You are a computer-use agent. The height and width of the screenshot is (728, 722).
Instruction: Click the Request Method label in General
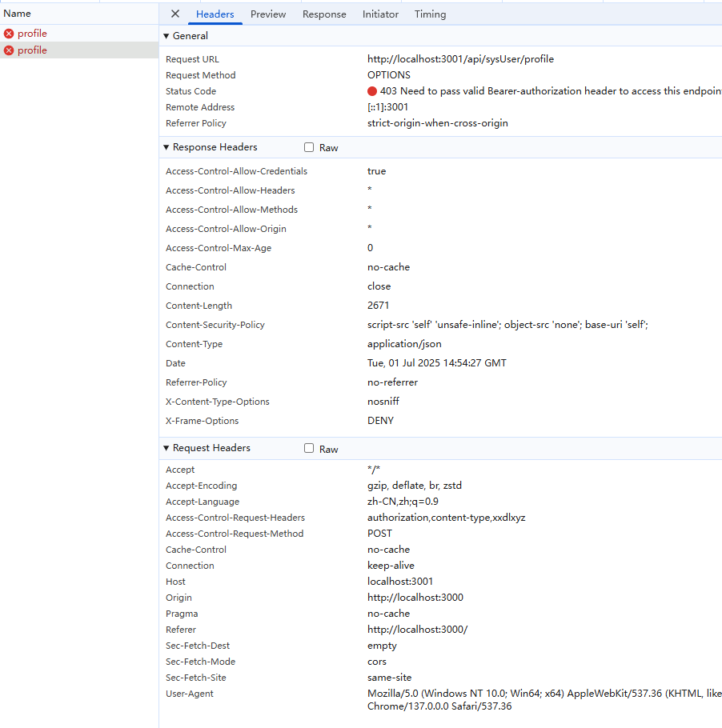[x=201, y=75]
